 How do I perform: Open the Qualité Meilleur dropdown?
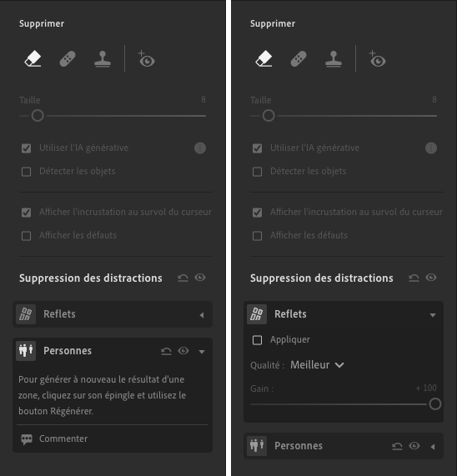(317, 365)
